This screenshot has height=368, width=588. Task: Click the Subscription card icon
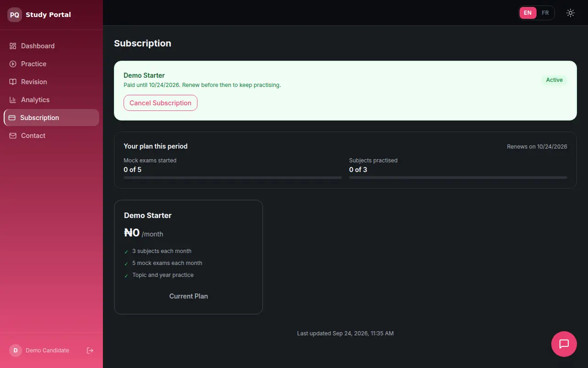pyautogui.click(x=12, y=118)
